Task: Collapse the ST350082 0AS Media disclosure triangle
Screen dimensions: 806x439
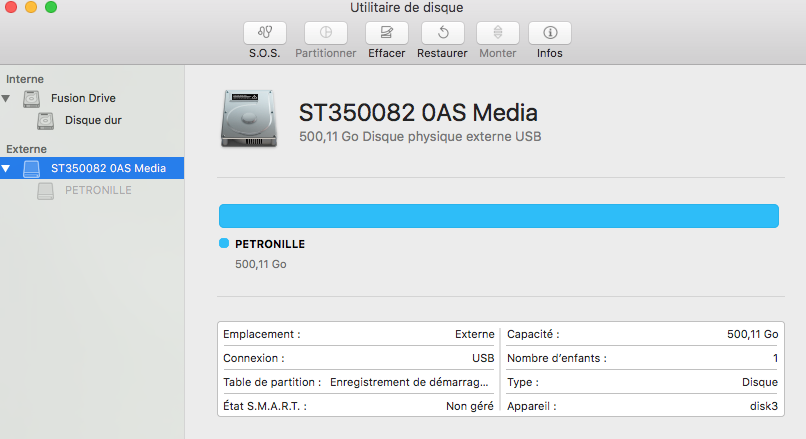Action: (7, 169)
